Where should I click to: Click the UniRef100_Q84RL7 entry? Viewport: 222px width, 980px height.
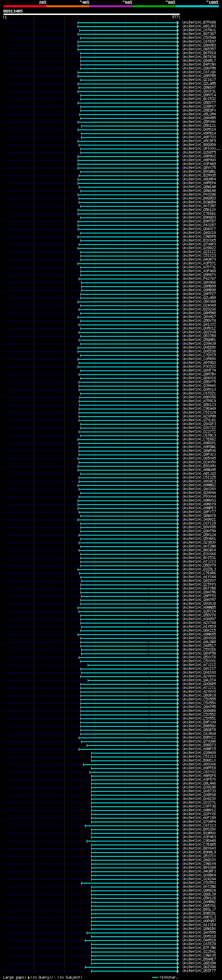click(199, 60)
